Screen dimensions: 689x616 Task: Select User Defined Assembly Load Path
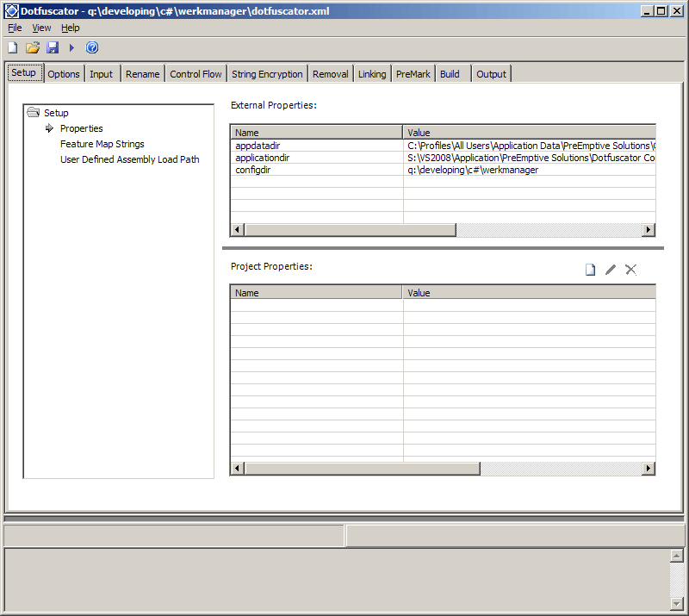coord(130,159)
